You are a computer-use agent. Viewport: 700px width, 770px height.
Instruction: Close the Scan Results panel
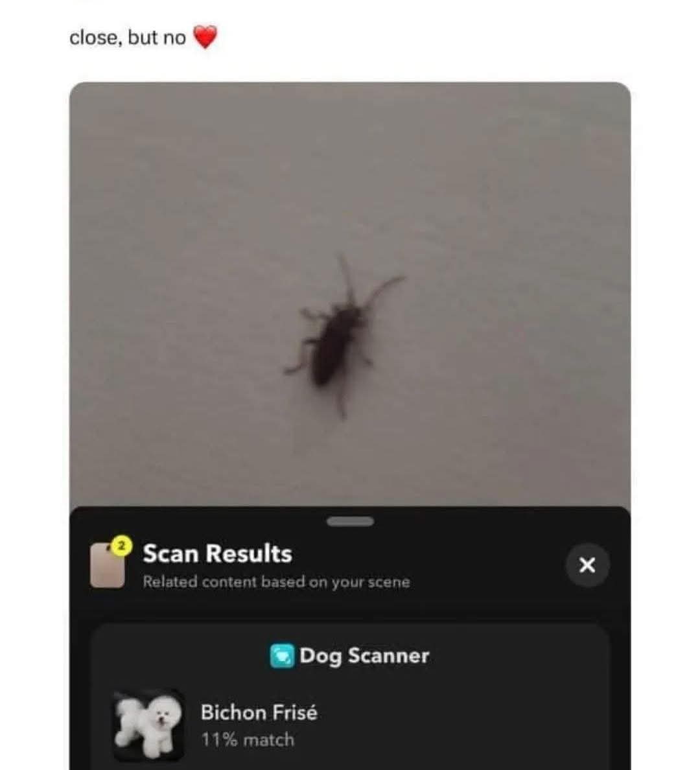(587, 565)
